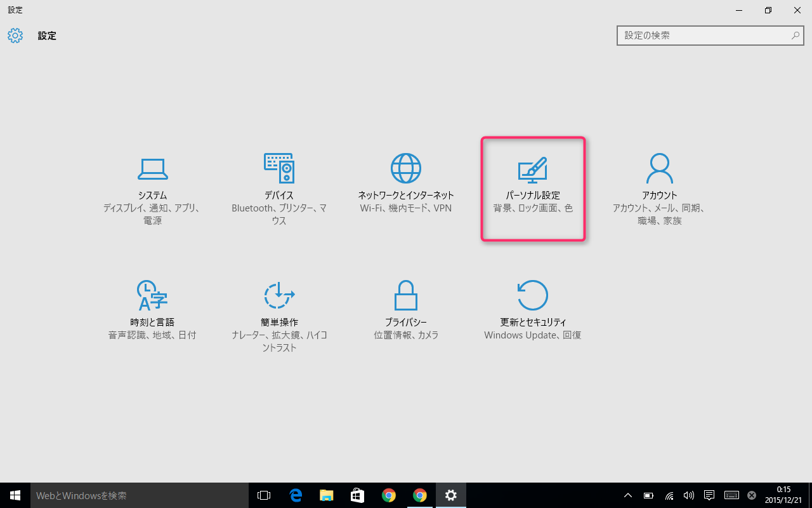Screen dimensions: 812x508
Task: Open Task View on the taskbar
Action: [264, 495]
